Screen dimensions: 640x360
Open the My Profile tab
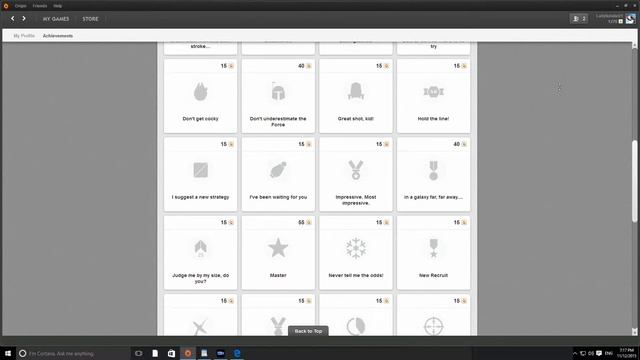tap(24, 36)
